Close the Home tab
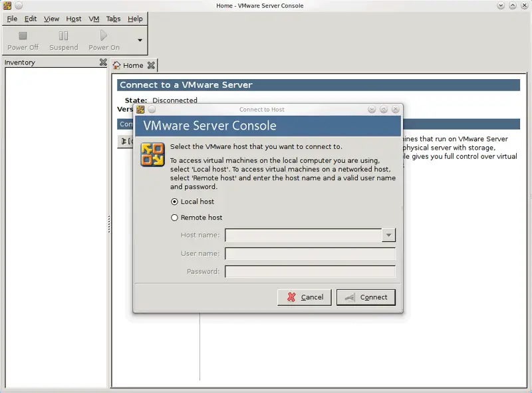 [x=152, y=65]
